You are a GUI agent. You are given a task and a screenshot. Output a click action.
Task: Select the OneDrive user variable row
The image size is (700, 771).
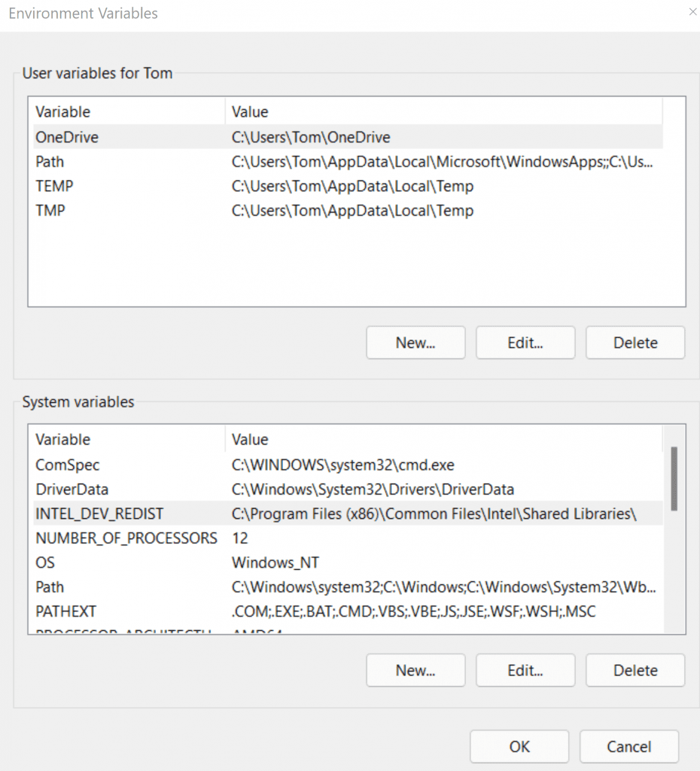point(67,137)
